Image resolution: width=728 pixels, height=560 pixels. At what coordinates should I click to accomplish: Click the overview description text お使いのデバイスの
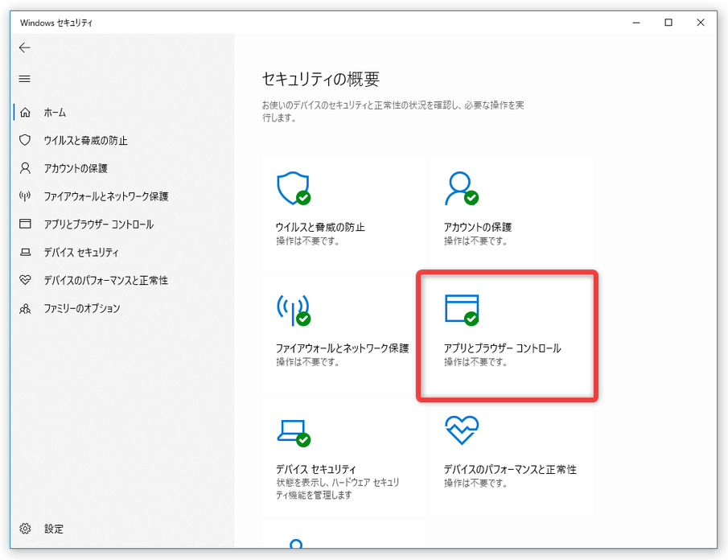click(x=393, y=112)
